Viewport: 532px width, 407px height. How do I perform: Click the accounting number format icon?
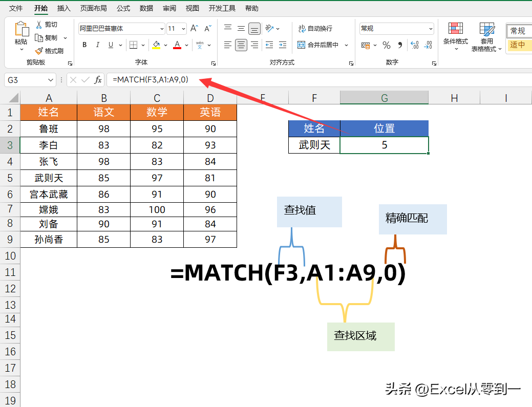[x=366, y=45]
